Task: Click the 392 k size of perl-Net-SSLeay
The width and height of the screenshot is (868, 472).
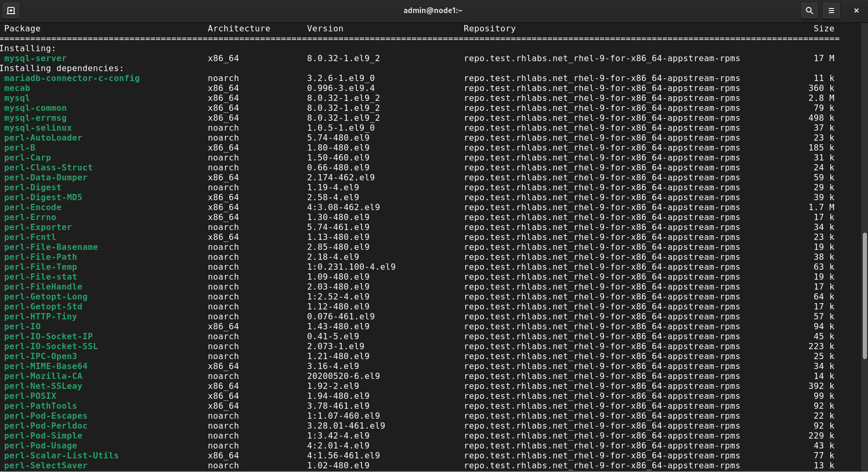Action: [x=822, y=386]
